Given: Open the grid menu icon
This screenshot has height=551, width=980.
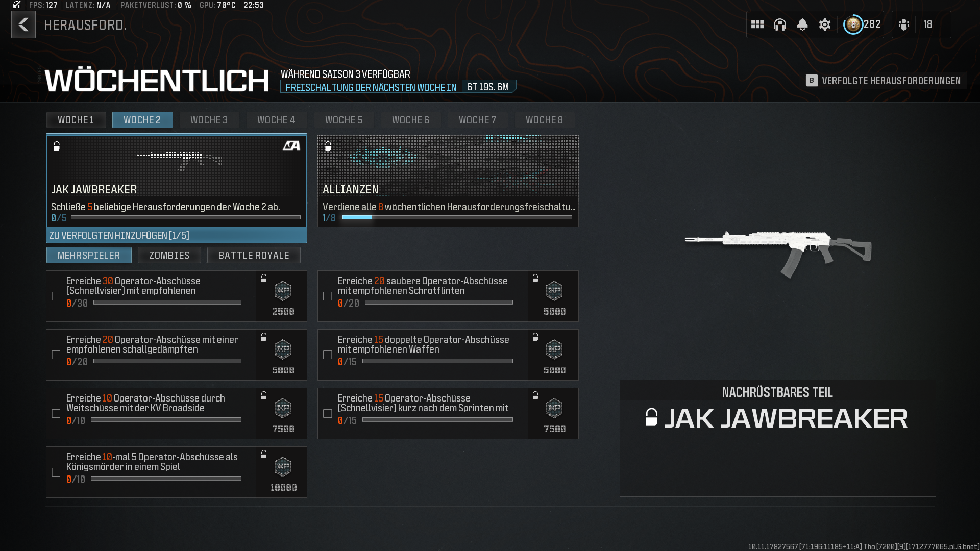Looking at the screenshot, I should pyautogui.click(x=757, y=24).
